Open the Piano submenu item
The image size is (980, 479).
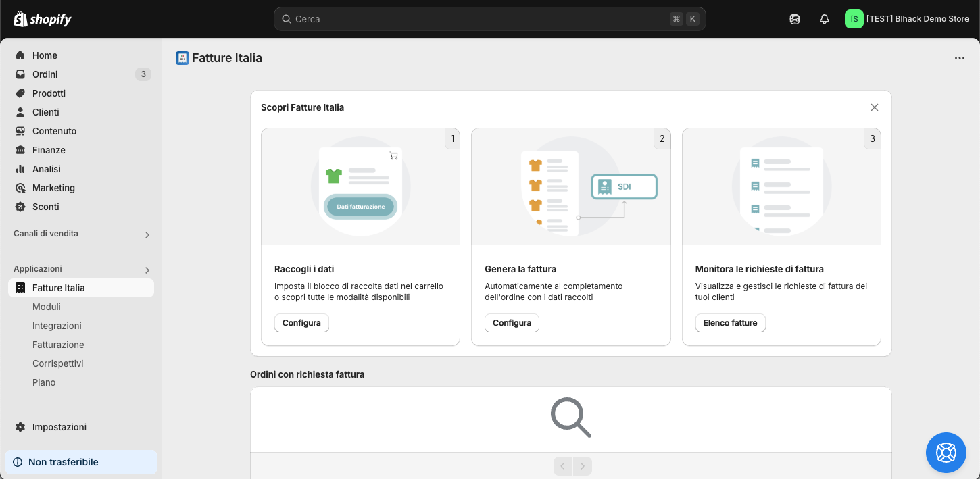point(44,382)
